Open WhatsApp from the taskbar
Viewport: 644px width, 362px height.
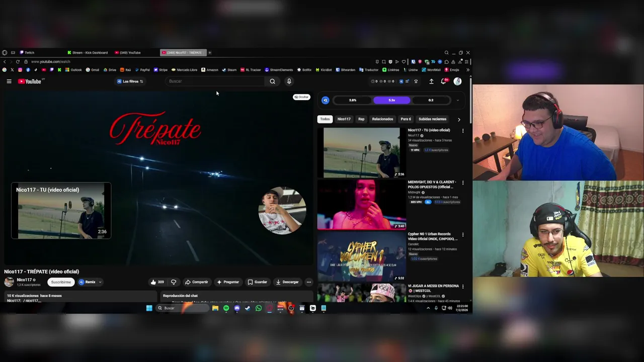point(259,308)
